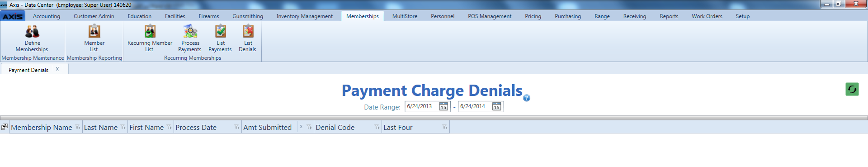
Task: Sort by Last Name column header
Action: pos(101,128)
